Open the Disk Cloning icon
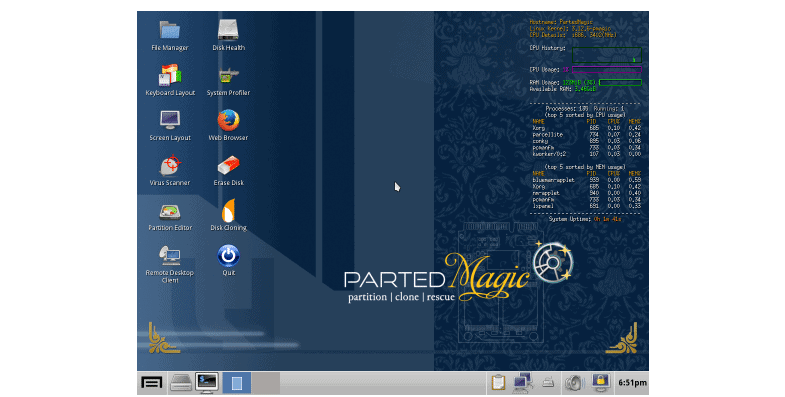785x397 pixels. coord(228,215)
